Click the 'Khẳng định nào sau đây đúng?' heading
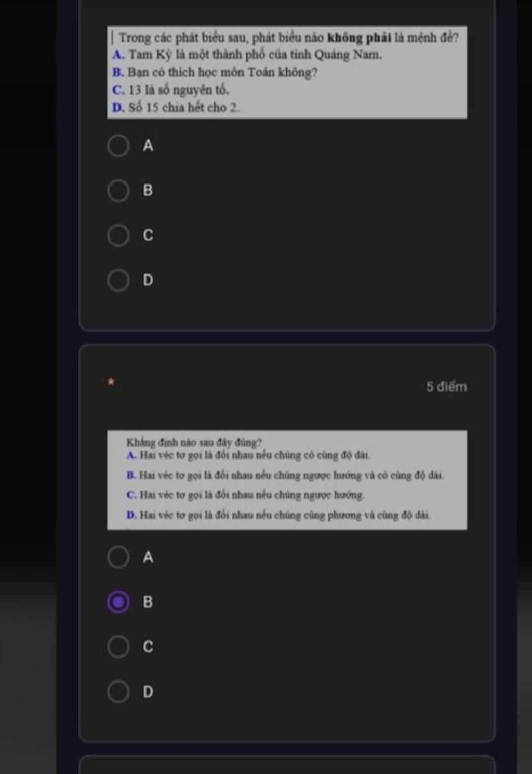This screenshot has height=774, width=532. (x=194, y=442)
